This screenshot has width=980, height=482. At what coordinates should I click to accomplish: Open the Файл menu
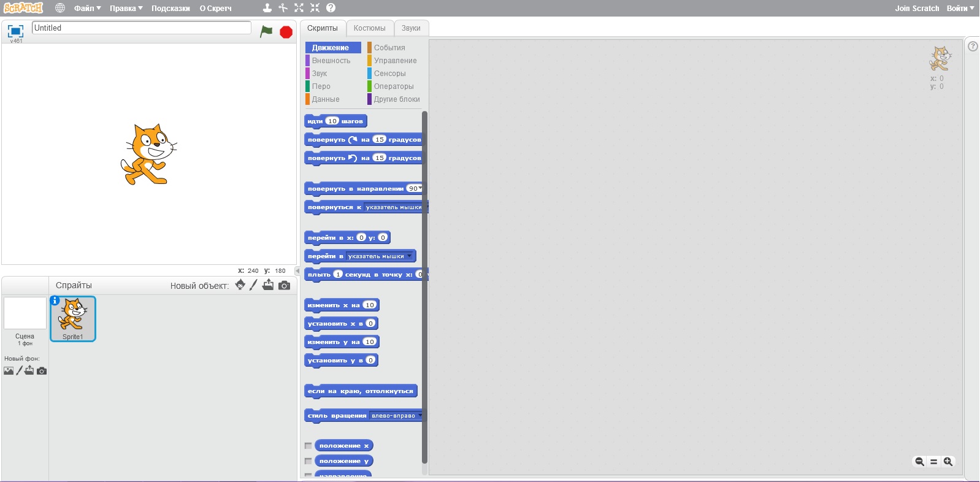pyautogui.click(x=88, y=8)
